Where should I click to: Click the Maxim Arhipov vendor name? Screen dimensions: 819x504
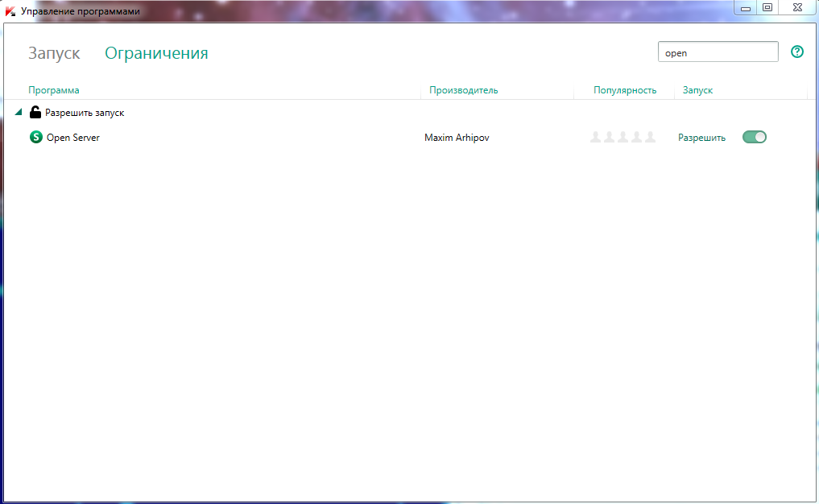coord(457,138)
